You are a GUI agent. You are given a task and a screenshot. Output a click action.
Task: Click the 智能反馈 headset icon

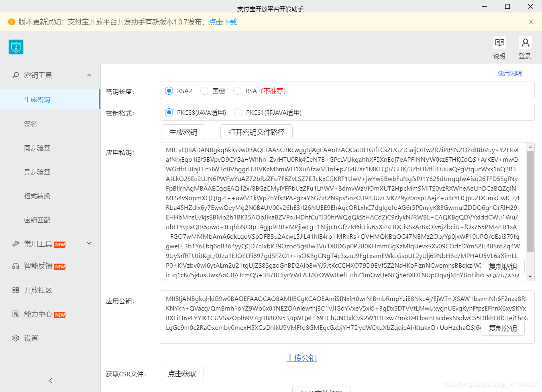(16, 266)
